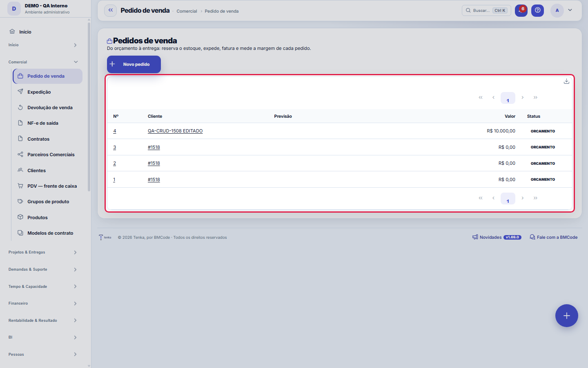Screen dimensions: 588x368
Task: Click Clientes people icon
Action: 20,170
